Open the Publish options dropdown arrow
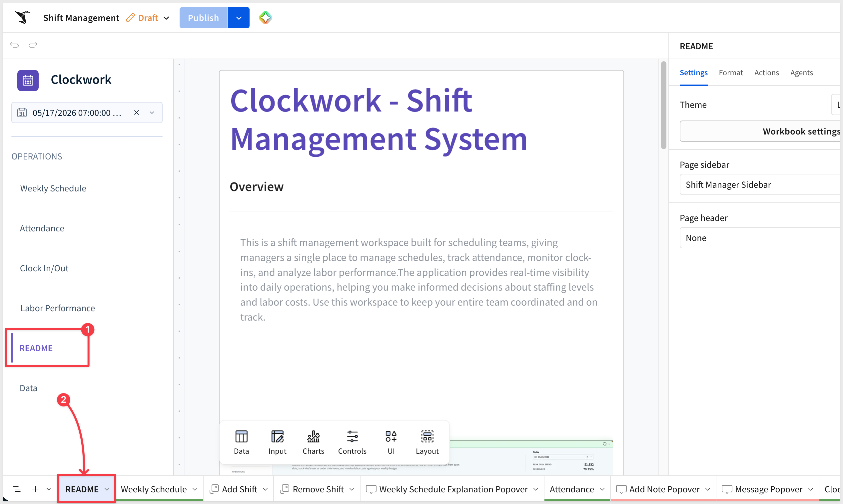This screenshot has width=843, height=504. (x=239, y=18)
